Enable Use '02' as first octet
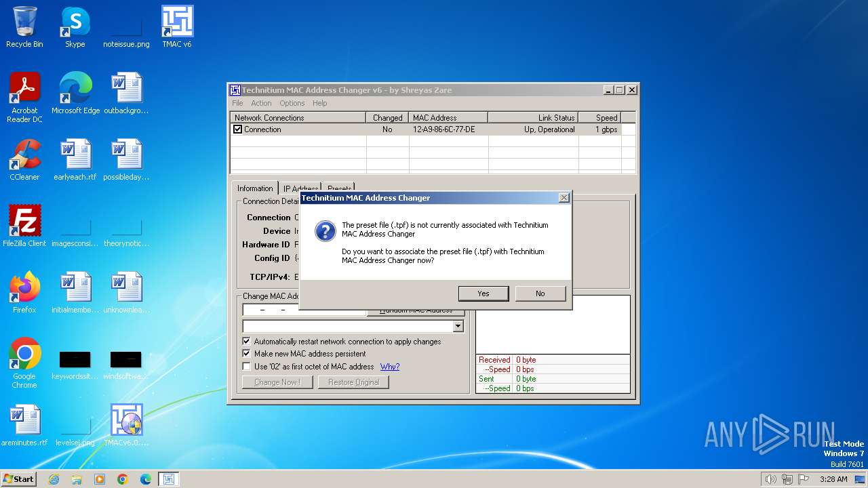The width and height of the screenshot is (868, 488). pyautogui.click(x=247, y=367)
